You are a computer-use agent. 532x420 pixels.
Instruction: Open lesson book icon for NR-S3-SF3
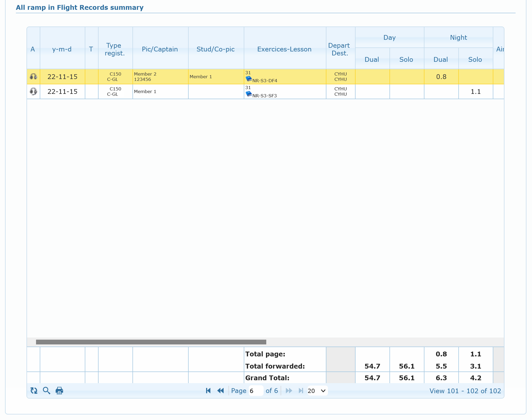[249, 94]
